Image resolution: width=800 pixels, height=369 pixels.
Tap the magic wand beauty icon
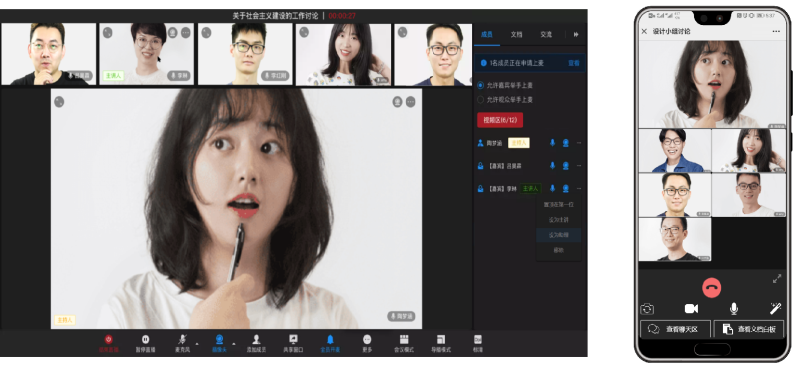click(775, 308)
